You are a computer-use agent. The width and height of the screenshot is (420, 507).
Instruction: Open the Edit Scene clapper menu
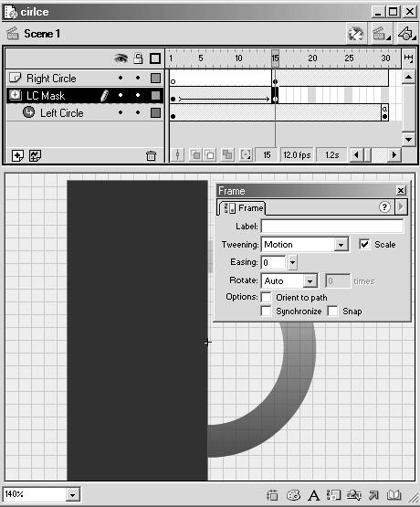(x=382, y=34)
